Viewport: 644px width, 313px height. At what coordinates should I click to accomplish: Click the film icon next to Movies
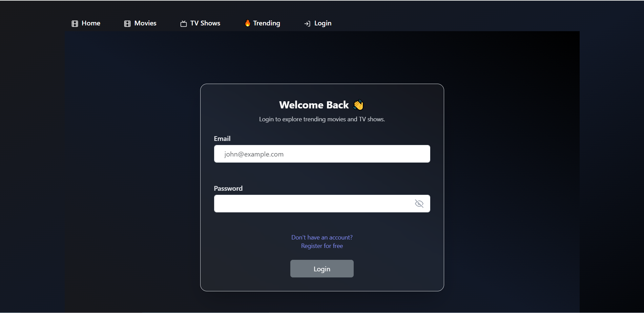pos(127,24)
